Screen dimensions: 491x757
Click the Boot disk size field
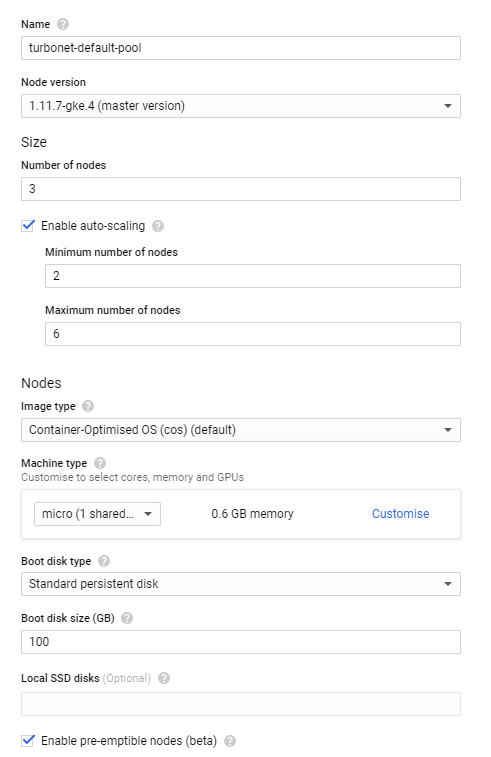pyautogui.click(x=241, y=642)
